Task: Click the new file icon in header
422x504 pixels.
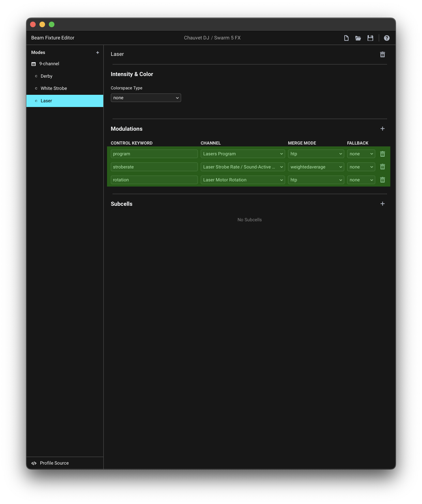Action: pyautogui.click(x=346, y=38)
